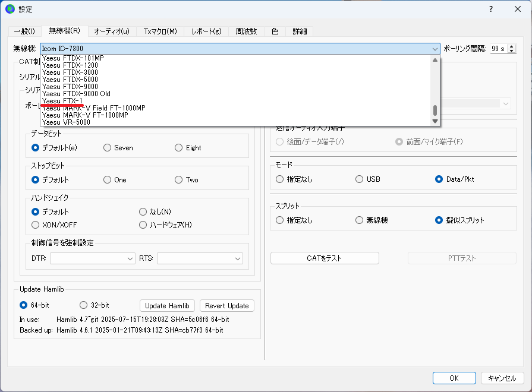
Task: Open the DTR dropdown
Action: click(x=92, y=258)
